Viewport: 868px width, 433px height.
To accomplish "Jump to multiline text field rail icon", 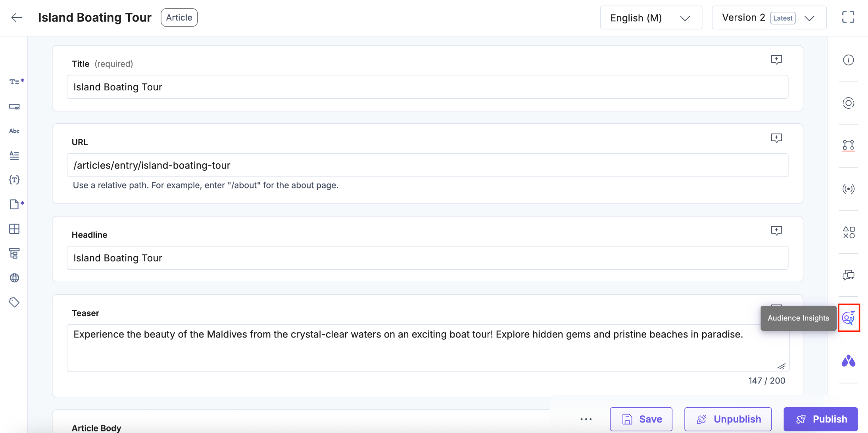I will (x=14, y=155).
